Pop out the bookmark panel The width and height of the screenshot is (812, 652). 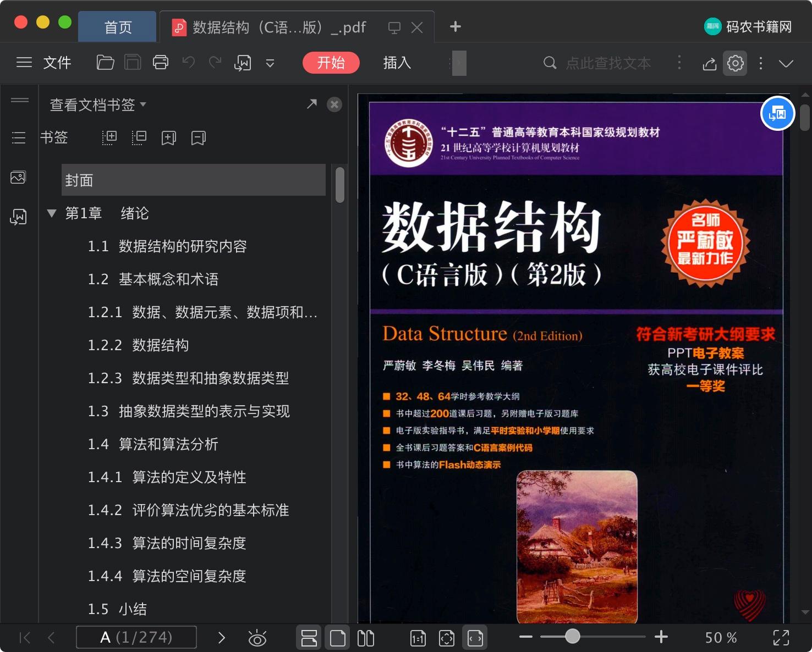[311, 104]
